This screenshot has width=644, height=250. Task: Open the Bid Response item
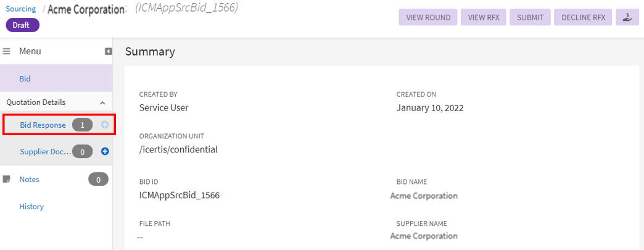[43, 125]
